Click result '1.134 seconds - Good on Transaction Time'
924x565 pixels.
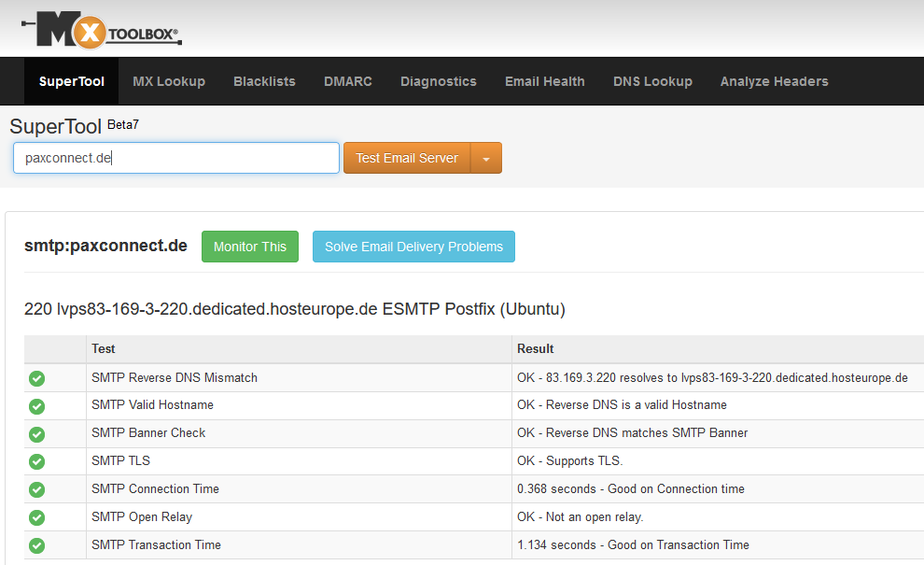click(x=633, y=545)
